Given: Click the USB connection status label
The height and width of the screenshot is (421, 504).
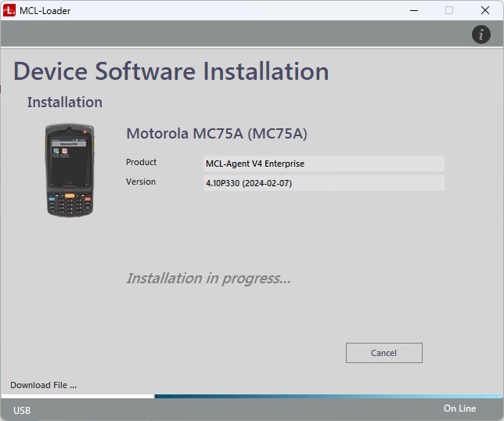Looking at the screenshot, I should [22, 410].
